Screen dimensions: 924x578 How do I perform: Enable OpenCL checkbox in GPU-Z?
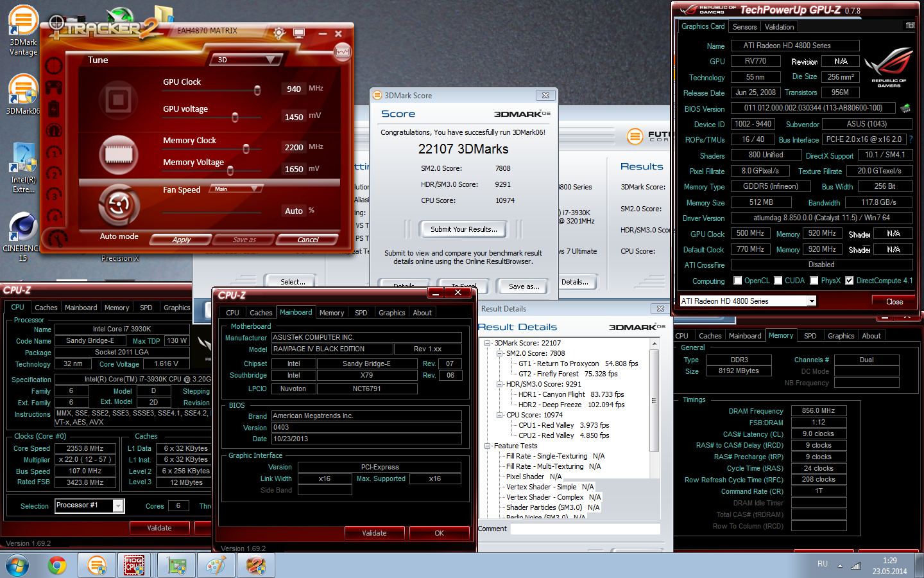tap(738, 281)
